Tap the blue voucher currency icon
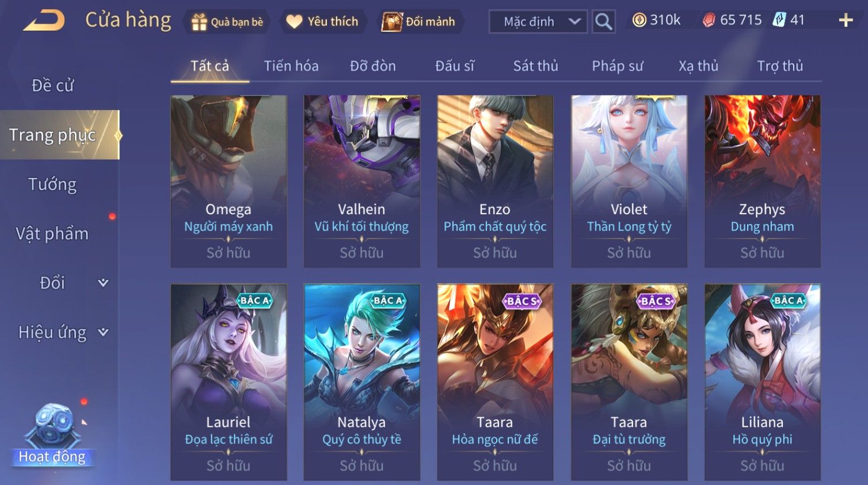Viewport: 868px width, 485px height. [779, 20]
